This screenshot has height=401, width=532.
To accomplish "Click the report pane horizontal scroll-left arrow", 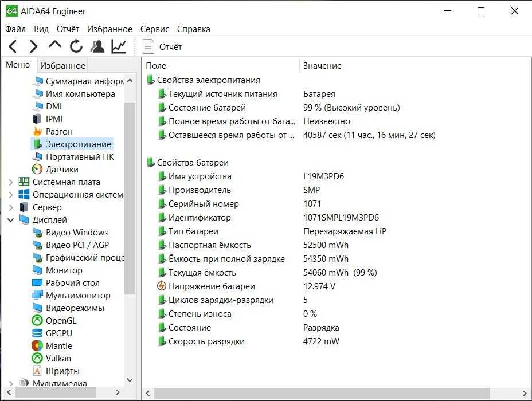I will click(x=147, y=393).
